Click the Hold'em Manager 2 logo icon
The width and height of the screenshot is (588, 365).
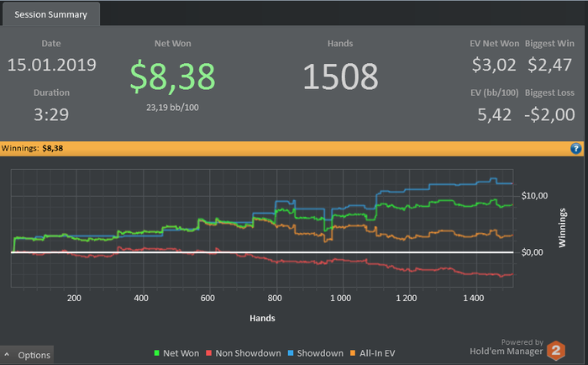pyautogui.click(x=556, y=351)
